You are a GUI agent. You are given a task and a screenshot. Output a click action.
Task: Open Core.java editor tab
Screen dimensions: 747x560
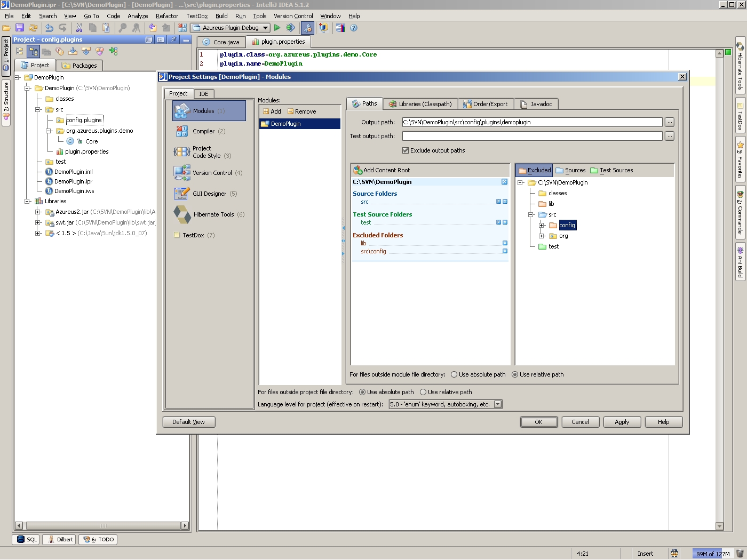coord(221,42)
